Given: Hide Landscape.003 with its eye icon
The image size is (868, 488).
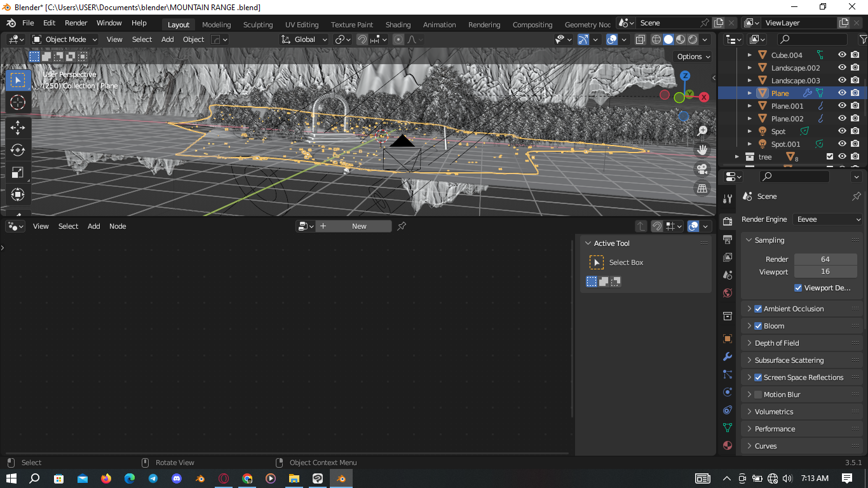Looking at the screenshot, I should point(842,81).
